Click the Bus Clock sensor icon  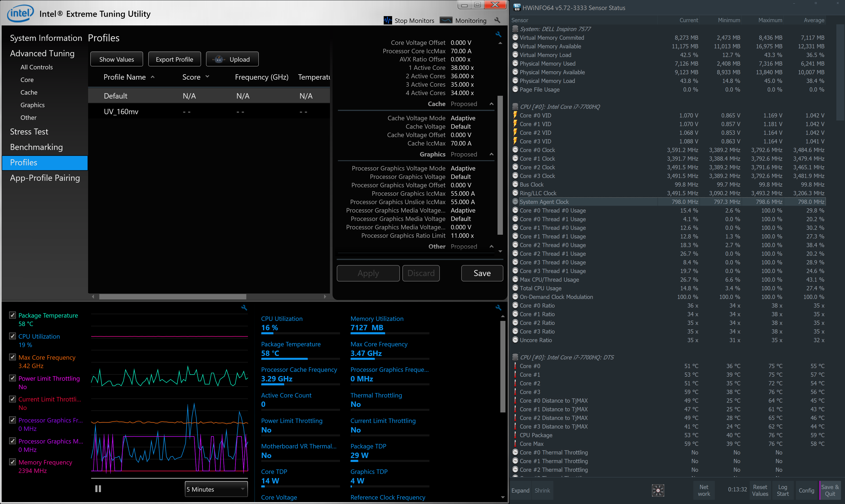515,185
